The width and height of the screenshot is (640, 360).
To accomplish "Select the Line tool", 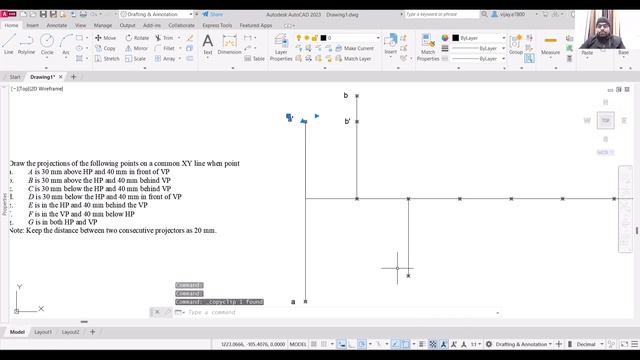I will (9, 44).
